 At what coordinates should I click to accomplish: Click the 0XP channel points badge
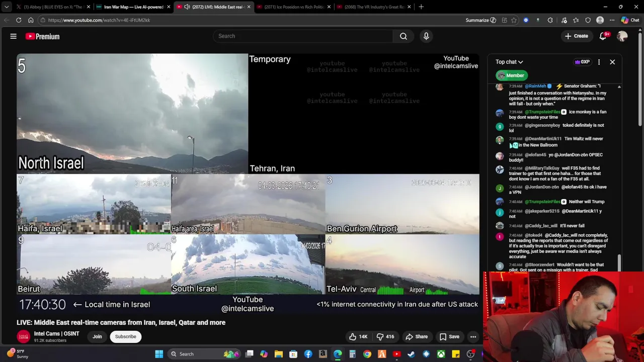(582, 62)
